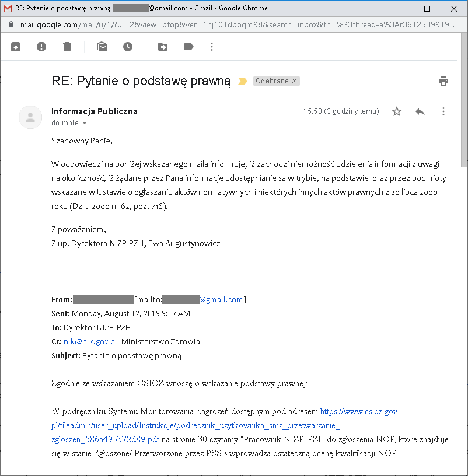
Task: Mark the email as unread
Action: point(102,47)
